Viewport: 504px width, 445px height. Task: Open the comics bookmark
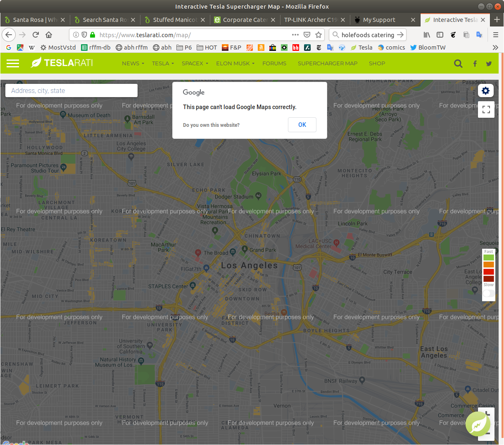(x=391, y=48)
